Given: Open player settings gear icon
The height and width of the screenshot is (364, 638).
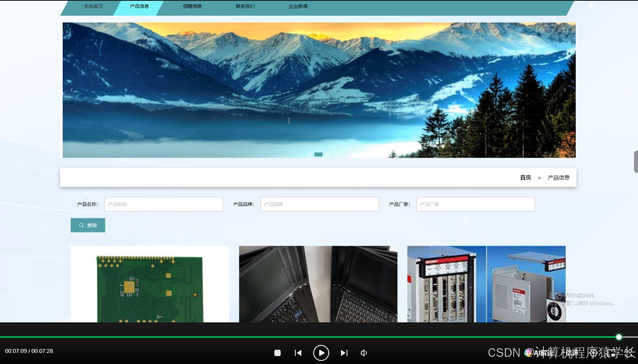Looking at the screenshot, I should tap(594, 353).
